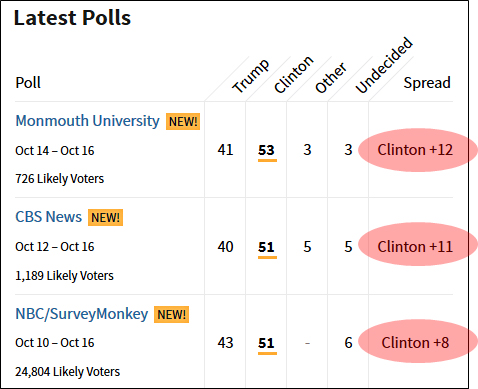Click the Spread column header
Screen dimensions: 478x389
427,83
